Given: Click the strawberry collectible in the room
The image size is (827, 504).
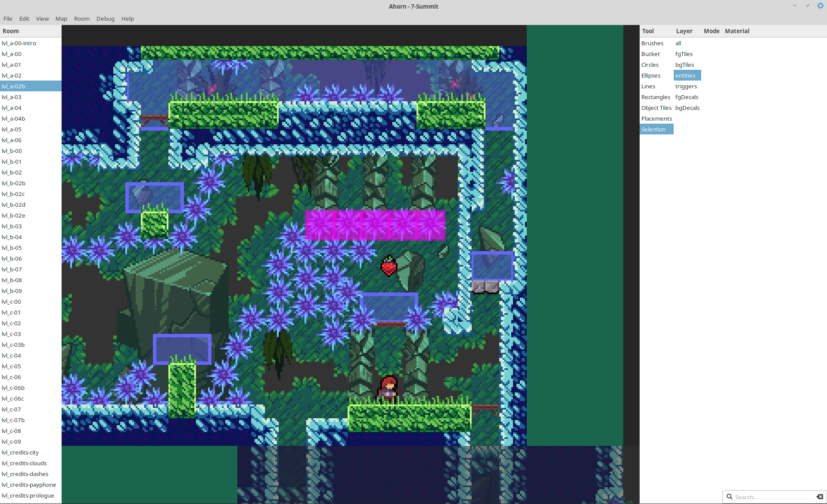Looking at the screenshot, I should 389,266.
